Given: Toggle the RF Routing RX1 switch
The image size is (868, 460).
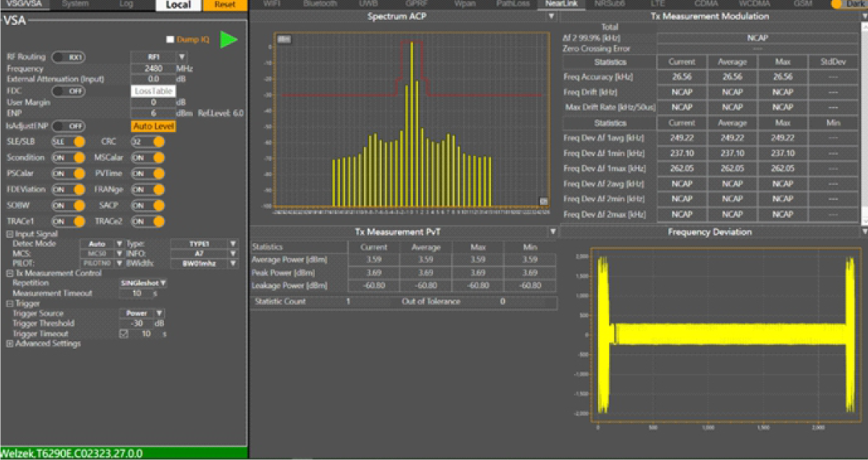Looking at the screenshot, I should pos(68,57).
